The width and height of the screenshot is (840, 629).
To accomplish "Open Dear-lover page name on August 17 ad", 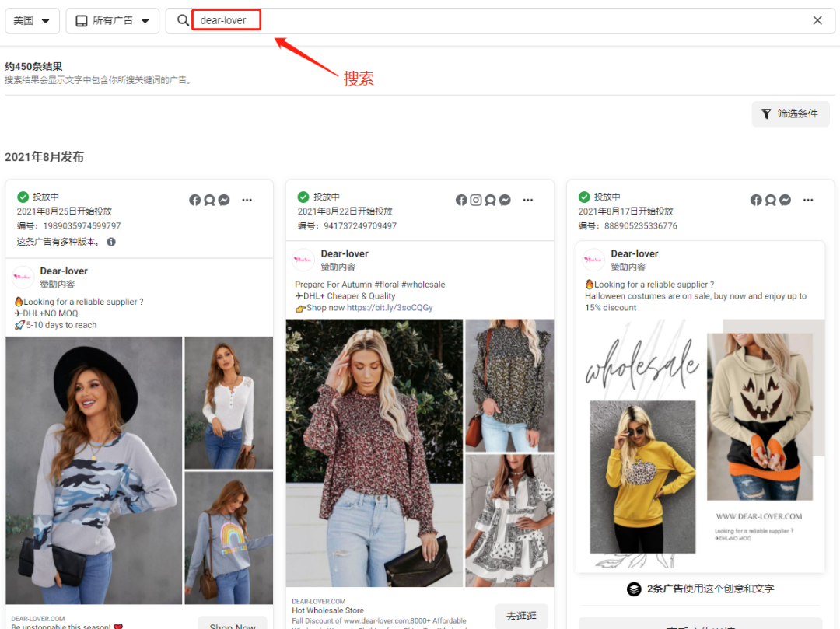I will click(x=635, y=253).
